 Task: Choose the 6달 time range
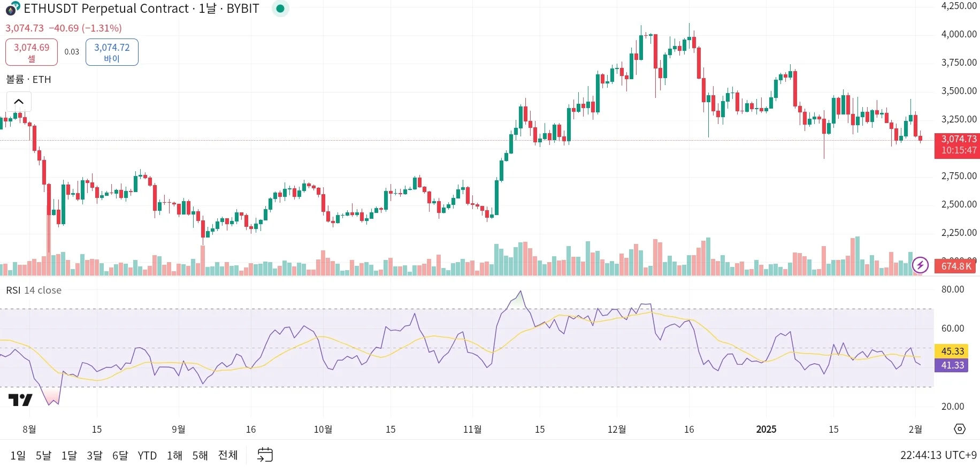pyautogui.click(x=120, y=455)
